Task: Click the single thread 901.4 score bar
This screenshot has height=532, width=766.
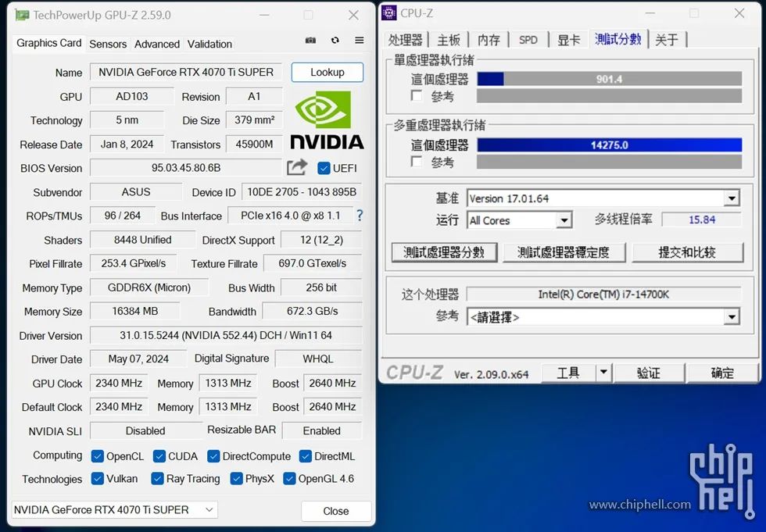Action: 609,79
